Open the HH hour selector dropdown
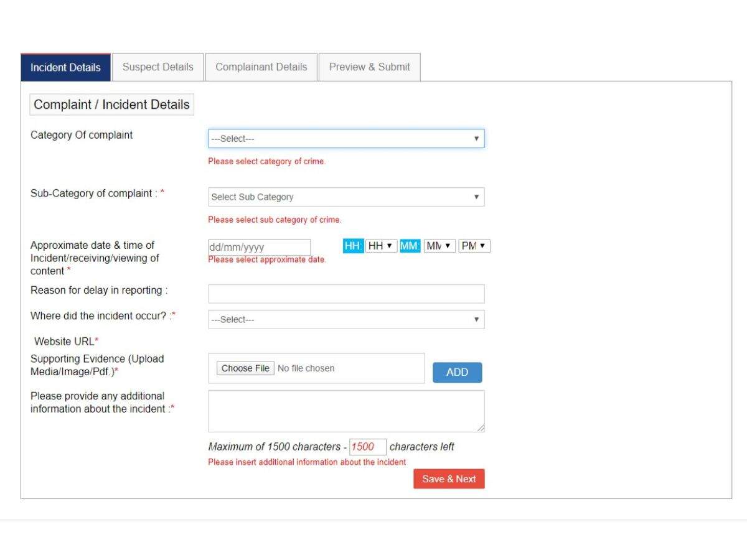The image size is (747, 560). click(x=382, y=245)
